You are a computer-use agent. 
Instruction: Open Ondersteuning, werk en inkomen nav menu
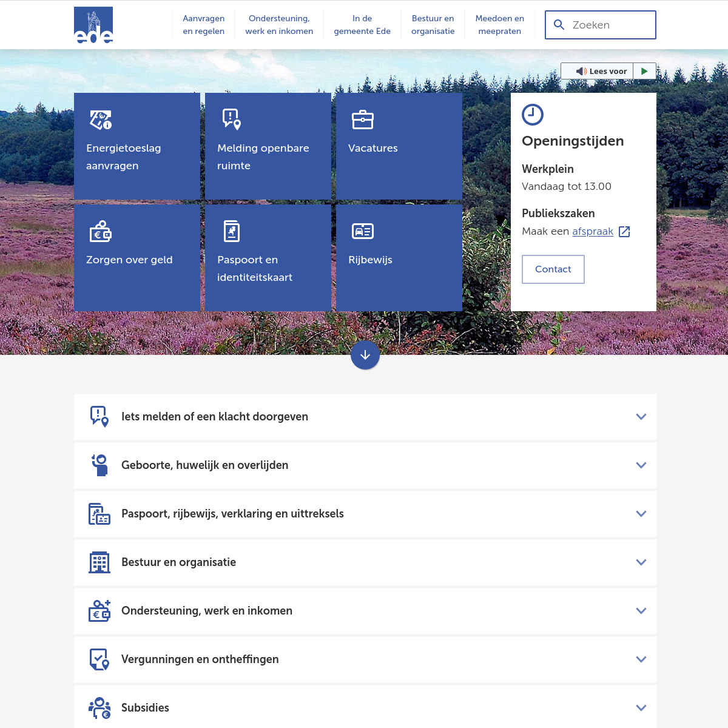pyautogui.click(x=279, y=25)
